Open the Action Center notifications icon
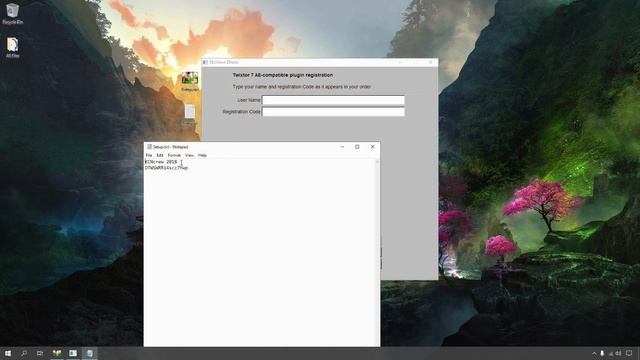The image size is (640, 360). (x=629, y=353)
